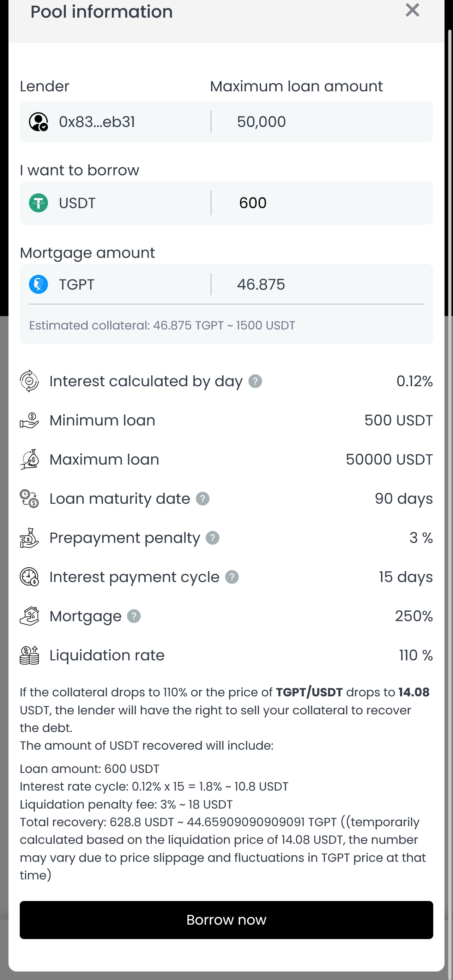Click the lender profile avatar icon
Screen dimensions: 453x980
[38, 122]
